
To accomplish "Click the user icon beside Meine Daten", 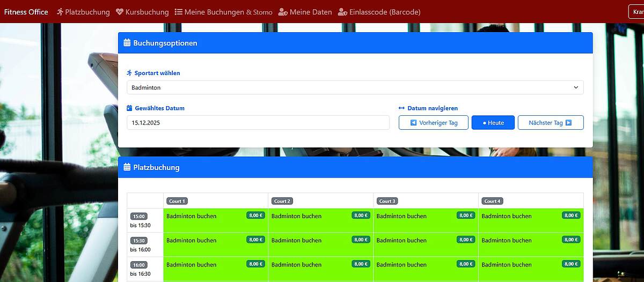I will (283, 12).
